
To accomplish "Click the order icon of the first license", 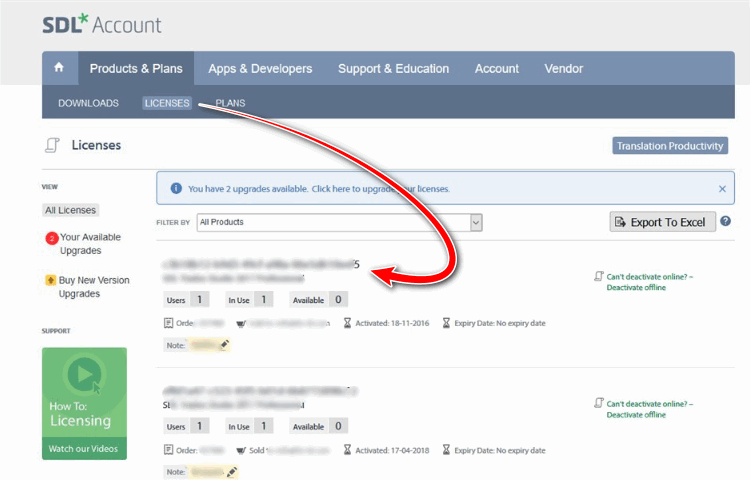I will tap(168, 323).
